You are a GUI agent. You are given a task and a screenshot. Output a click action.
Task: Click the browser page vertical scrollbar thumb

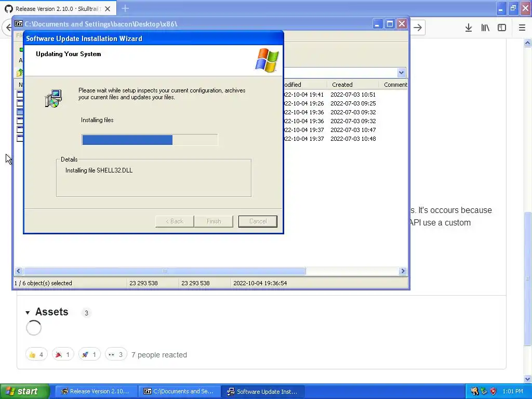click(527, 278)
